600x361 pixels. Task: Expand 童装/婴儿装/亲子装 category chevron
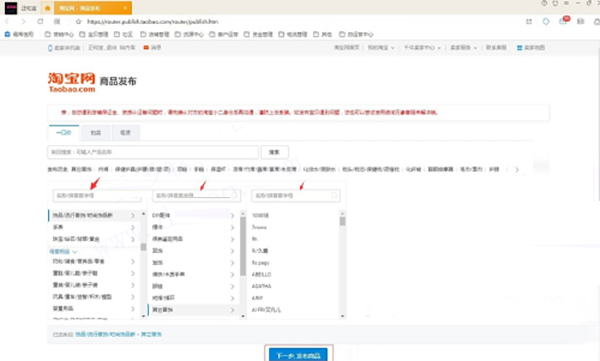[133, 285]
